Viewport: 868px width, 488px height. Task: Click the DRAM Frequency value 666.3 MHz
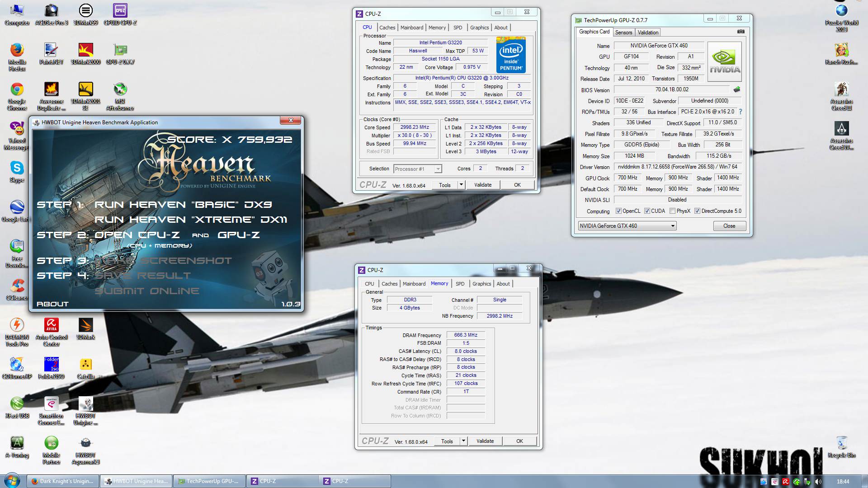pyautogui.click(x=466, y=335)
